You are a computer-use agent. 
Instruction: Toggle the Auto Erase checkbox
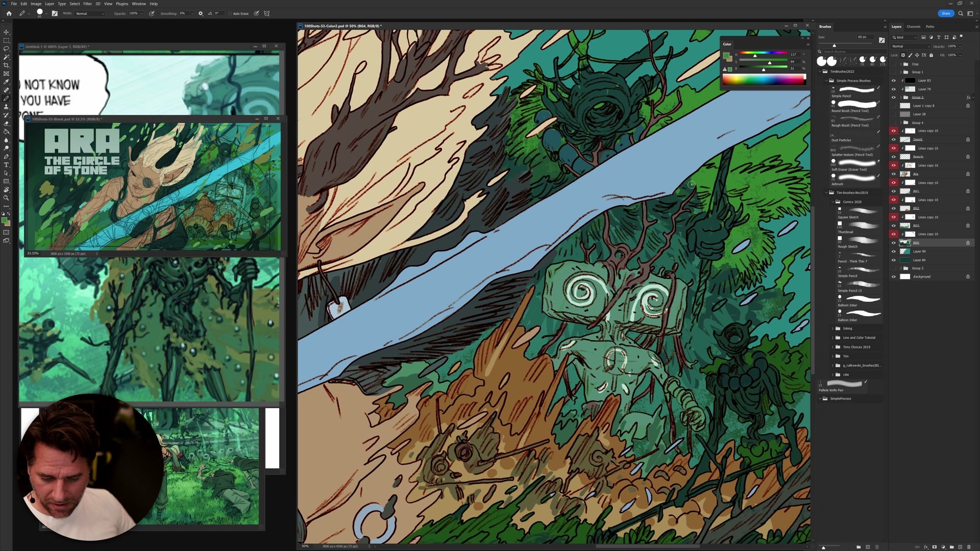point(230,14)
